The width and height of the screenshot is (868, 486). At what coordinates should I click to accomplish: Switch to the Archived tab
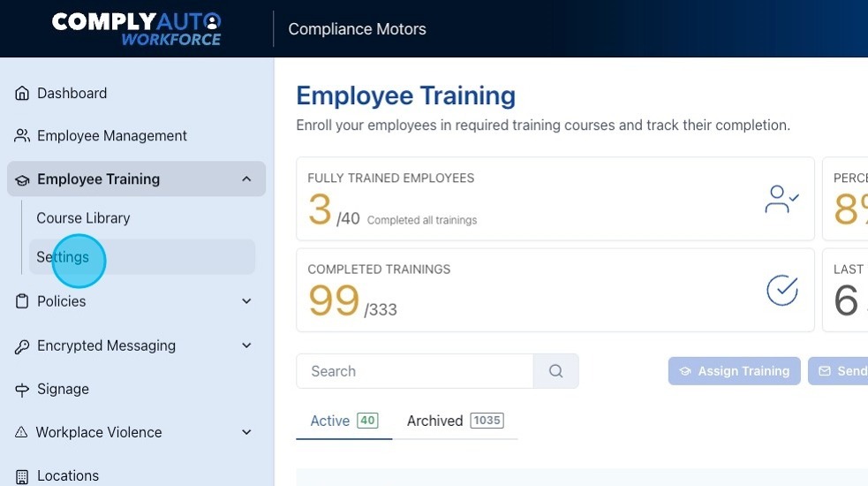454,421
